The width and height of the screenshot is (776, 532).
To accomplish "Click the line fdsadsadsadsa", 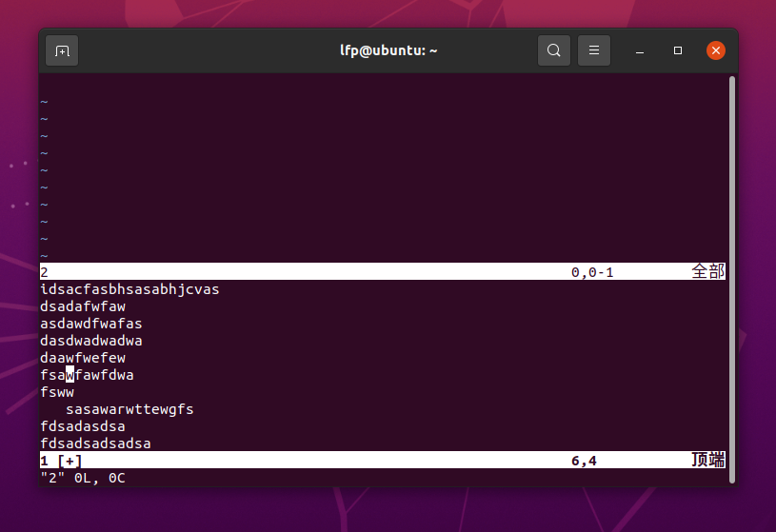I will coord(95,443).
